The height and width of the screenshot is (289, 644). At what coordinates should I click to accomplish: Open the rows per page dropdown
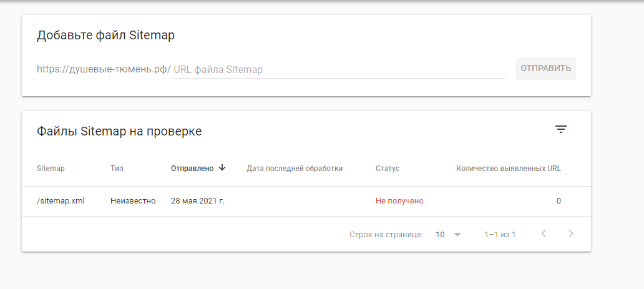[x=449, y=235]
